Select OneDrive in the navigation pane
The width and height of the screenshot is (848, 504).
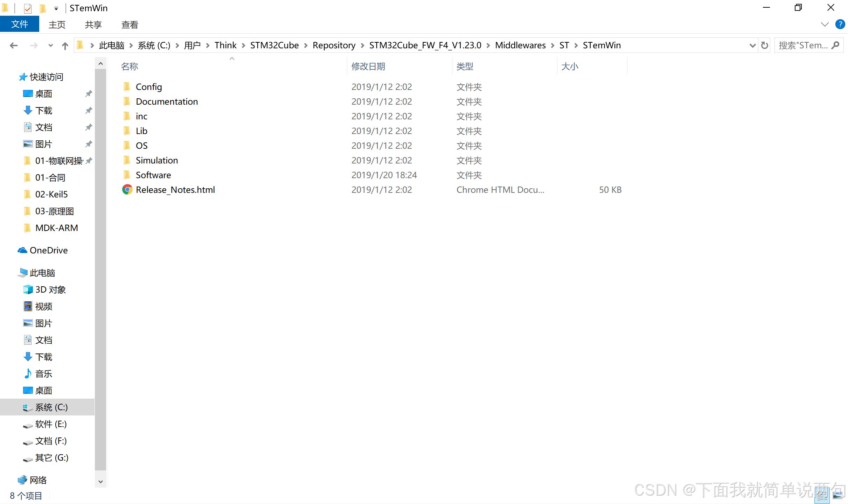click(x=49, y=250)
